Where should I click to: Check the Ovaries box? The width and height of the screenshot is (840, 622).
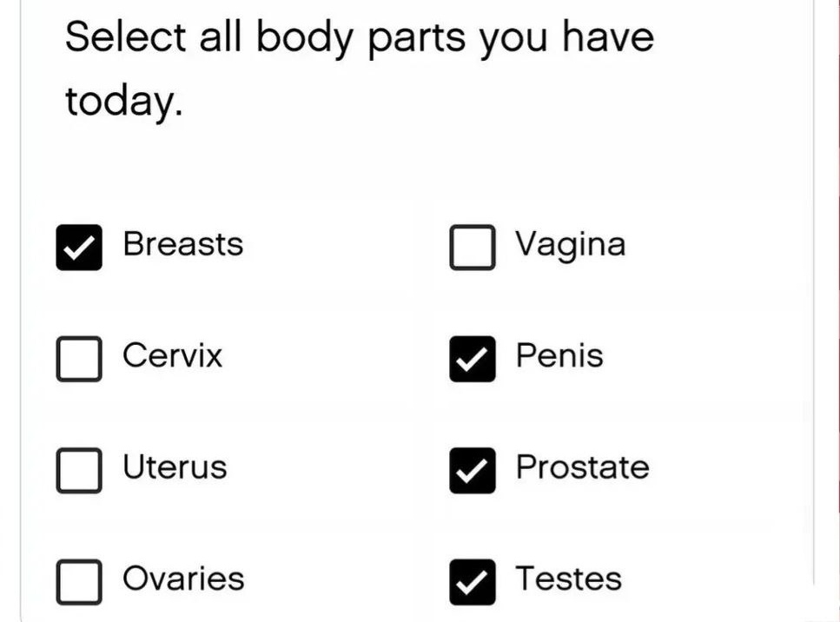[x=79, y=581]
